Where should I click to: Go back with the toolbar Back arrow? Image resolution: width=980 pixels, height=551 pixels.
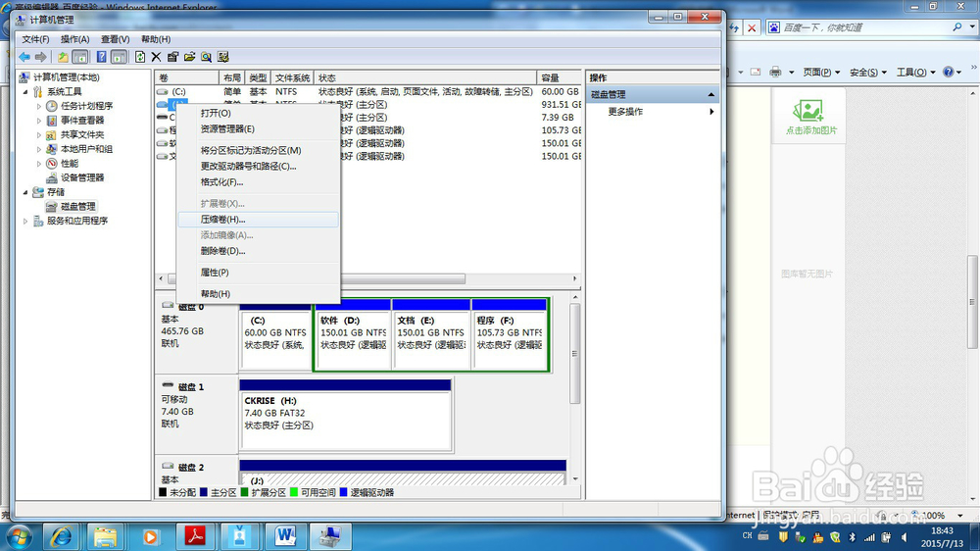pyautogui.click(x=24, y=57)
